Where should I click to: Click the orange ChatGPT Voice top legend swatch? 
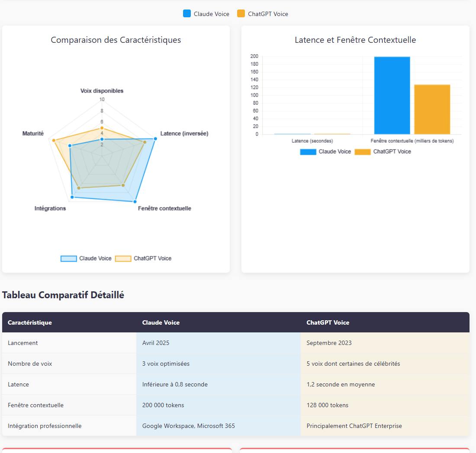pos(241,14)
